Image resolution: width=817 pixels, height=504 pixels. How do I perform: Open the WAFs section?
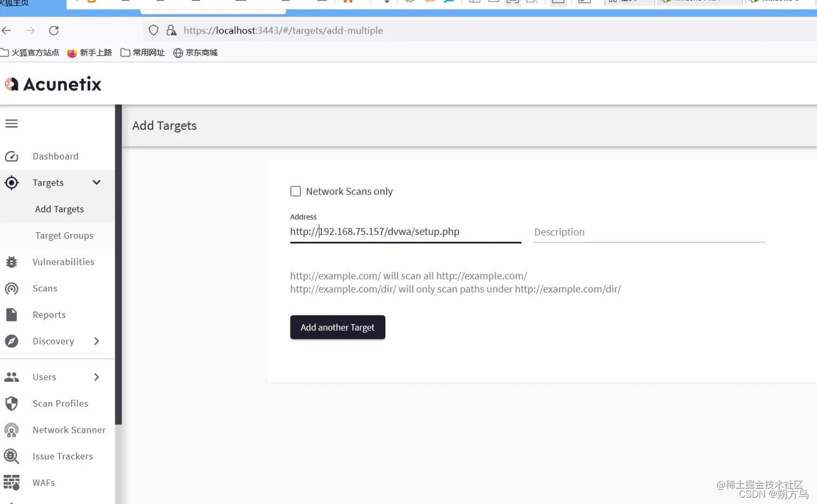44,483
